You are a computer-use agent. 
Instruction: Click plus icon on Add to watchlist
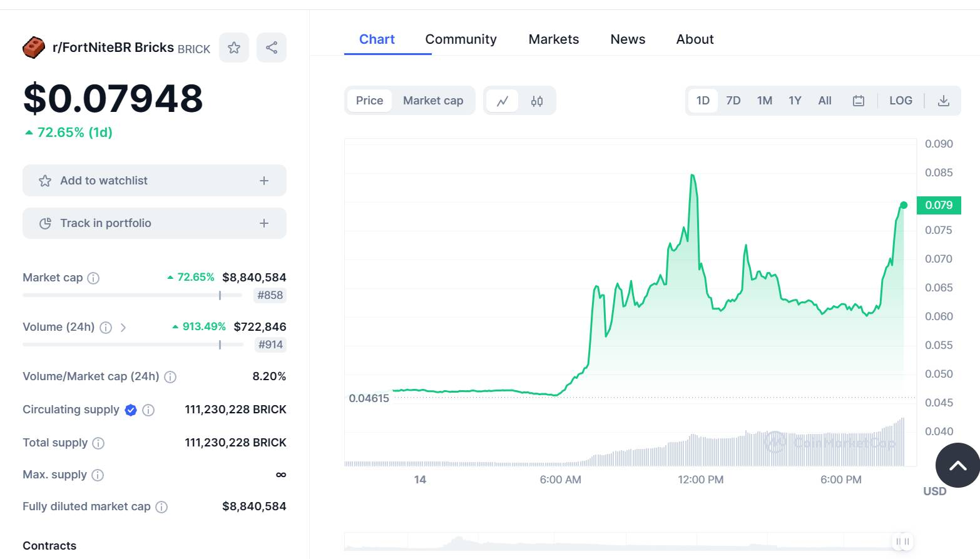click(x=264, y=181)
